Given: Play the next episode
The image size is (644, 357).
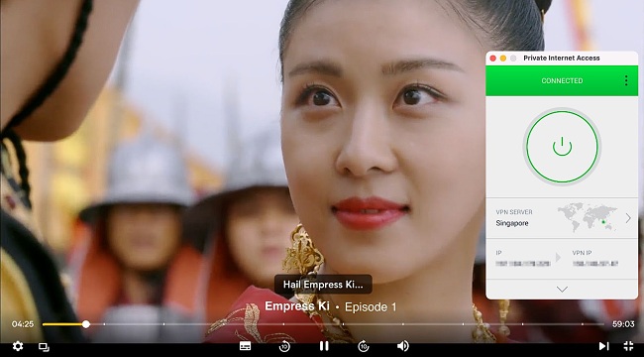Looking at the screenshot, I should point(603,346).
